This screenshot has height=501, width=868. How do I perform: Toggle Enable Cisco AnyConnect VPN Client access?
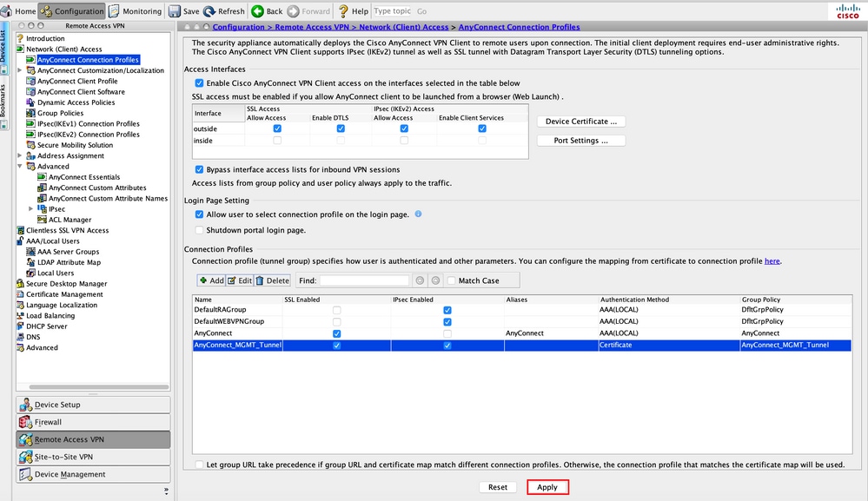tap(199, 83)
